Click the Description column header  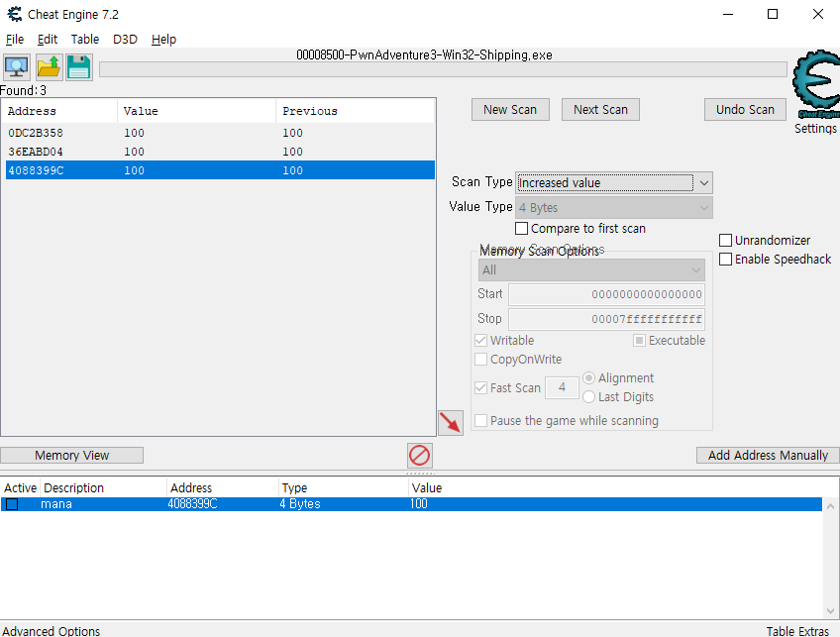click(x=103, y=488)
